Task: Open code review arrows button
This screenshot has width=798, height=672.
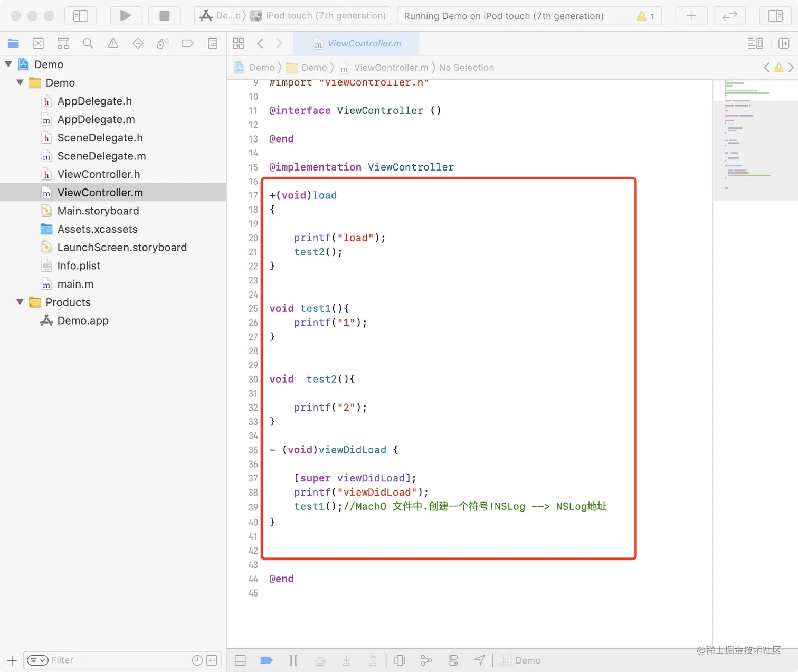Action: 729,16
